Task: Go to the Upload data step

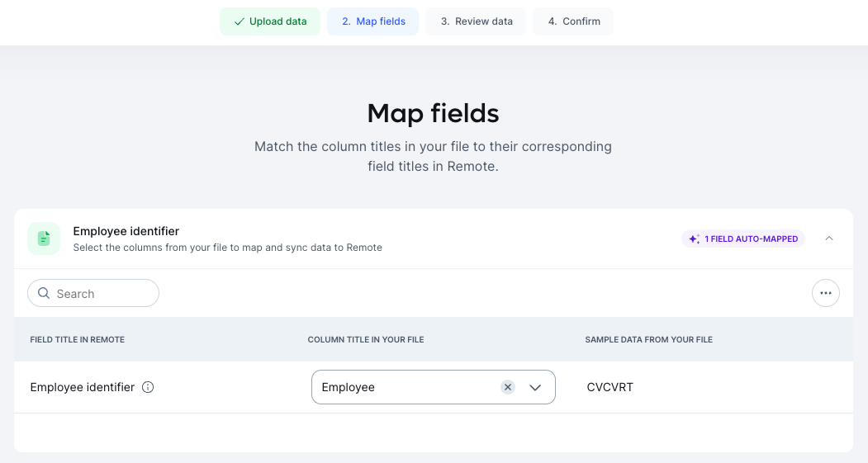Action: tap(270, 21)
